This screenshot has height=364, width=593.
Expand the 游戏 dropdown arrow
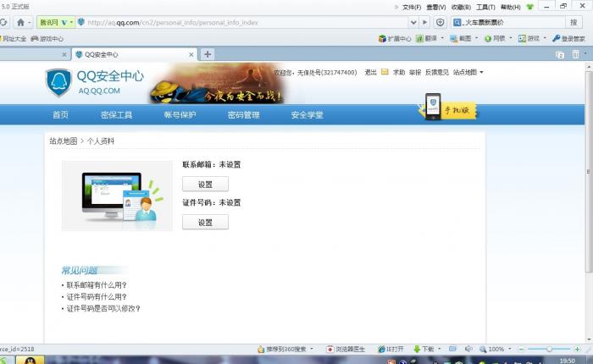[545, 38]
